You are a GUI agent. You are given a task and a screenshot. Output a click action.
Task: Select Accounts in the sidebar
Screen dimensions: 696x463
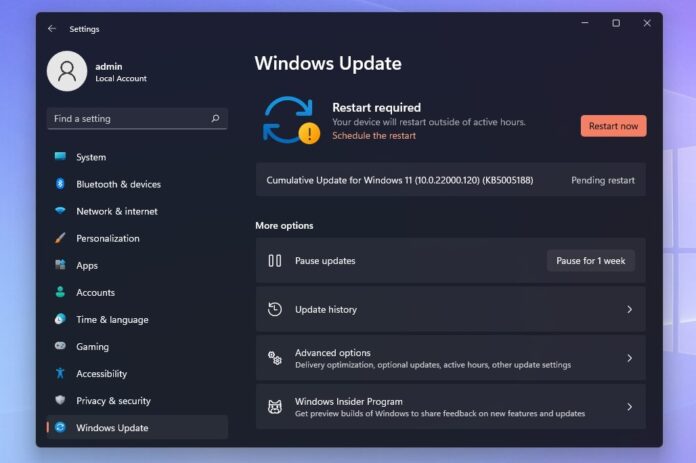137,293
